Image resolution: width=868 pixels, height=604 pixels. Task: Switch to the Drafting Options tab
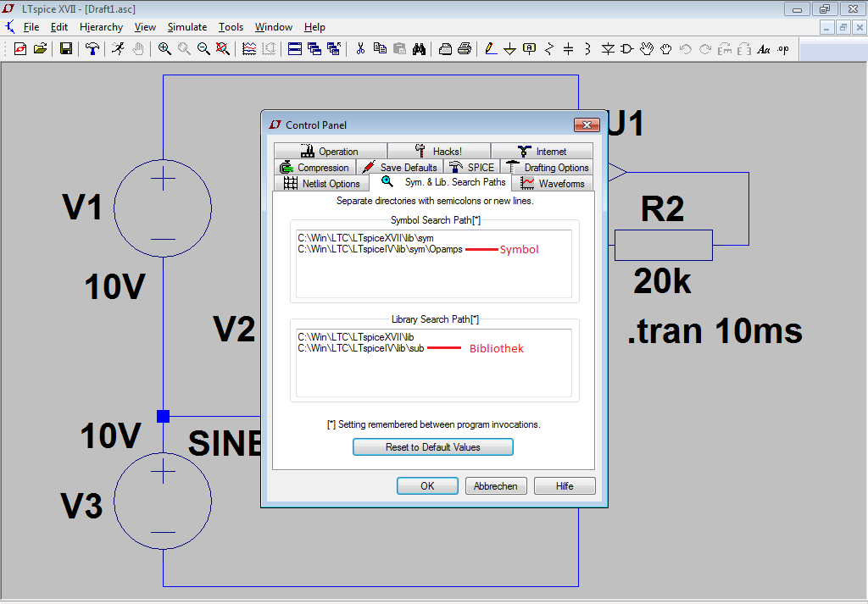(548, 167)
